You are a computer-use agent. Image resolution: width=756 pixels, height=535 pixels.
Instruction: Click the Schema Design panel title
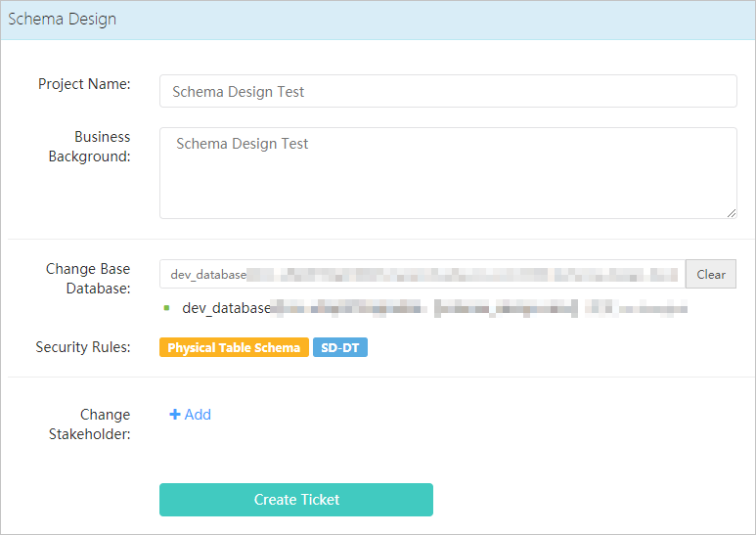[x=63, y=20]
